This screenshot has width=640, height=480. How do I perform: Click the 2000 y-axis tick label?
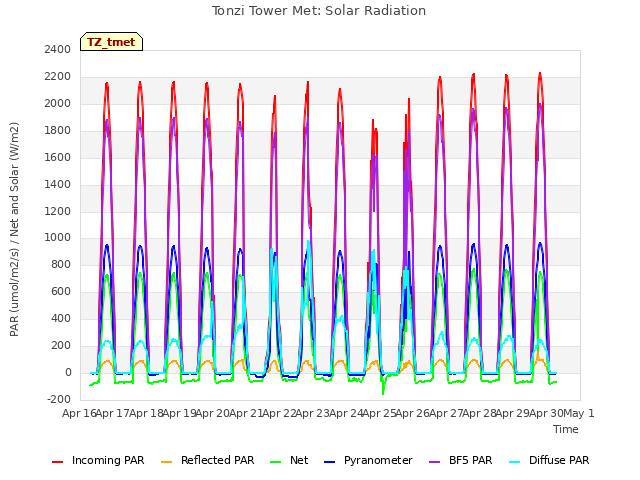58,103
